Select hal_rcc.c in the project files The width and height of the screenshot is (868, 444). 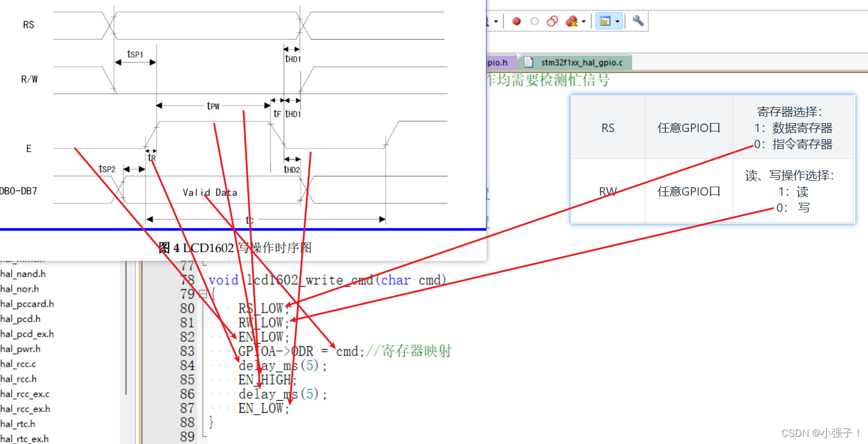pyautogui.click(x=18, y=364)
